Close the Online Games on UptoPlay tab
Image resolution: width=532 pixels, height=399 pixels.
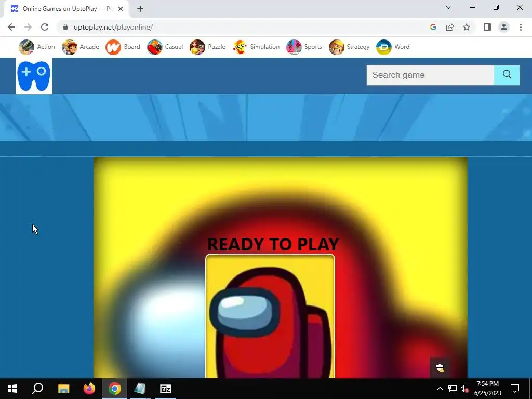[x=121, y=9]
